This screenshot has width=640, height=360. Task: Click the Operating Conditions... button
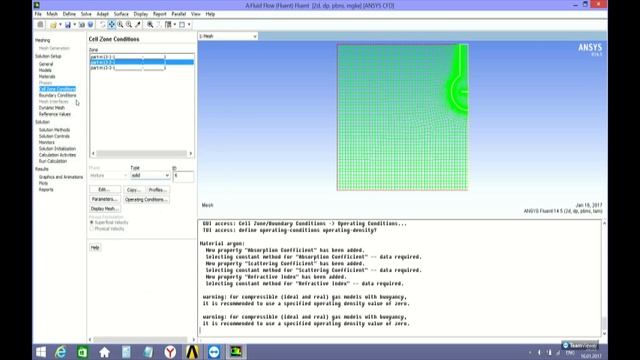coord(146,199)
